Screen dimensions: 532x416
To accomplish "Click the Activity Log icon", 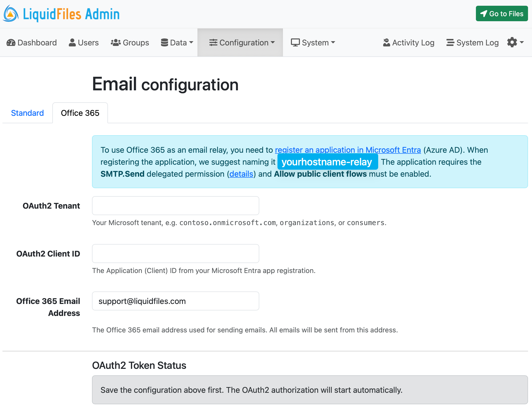I will [387, 42].
